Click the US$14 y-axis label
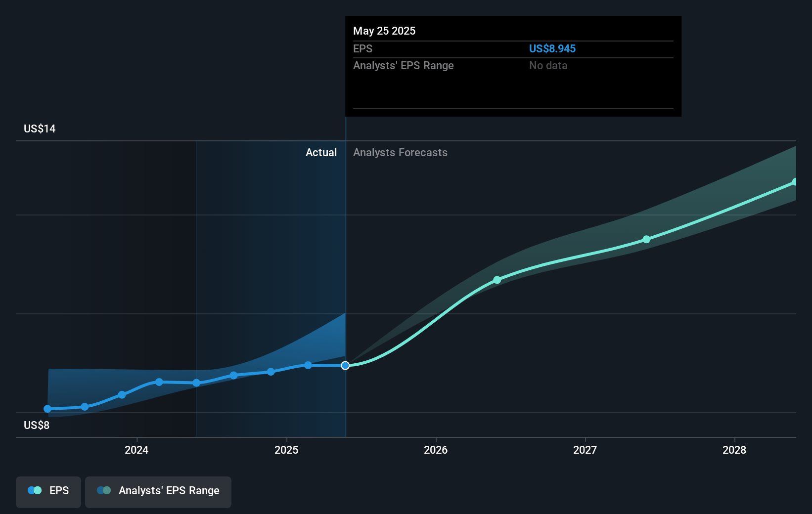The image size is (812, 514). (40, 129)
